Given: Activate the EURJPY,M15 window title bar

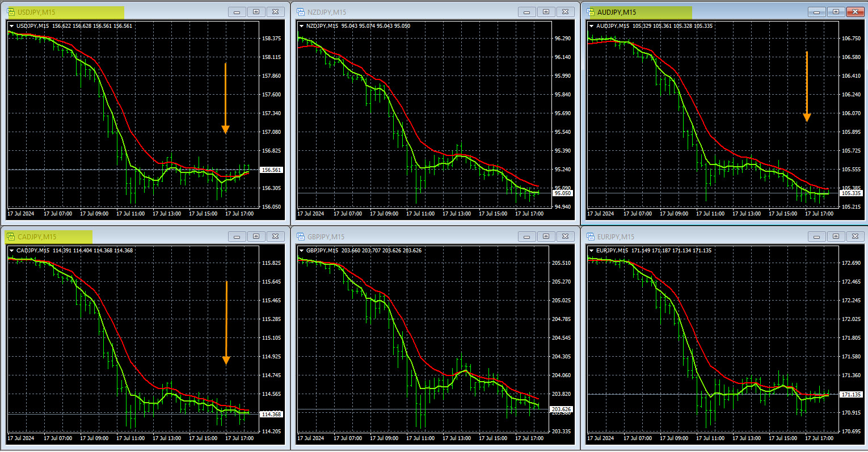Looking at the screenshot, I should pyautogui.click(x=698, y=236).
